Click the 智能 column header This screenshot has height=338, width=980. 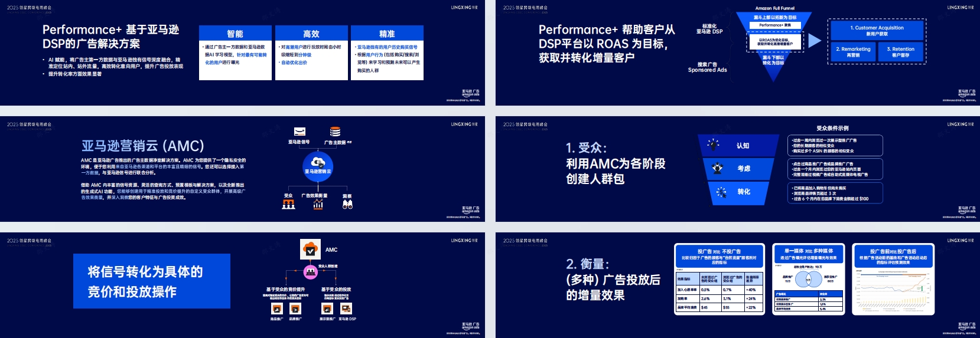pyautogui.click(x=235, y=34)
